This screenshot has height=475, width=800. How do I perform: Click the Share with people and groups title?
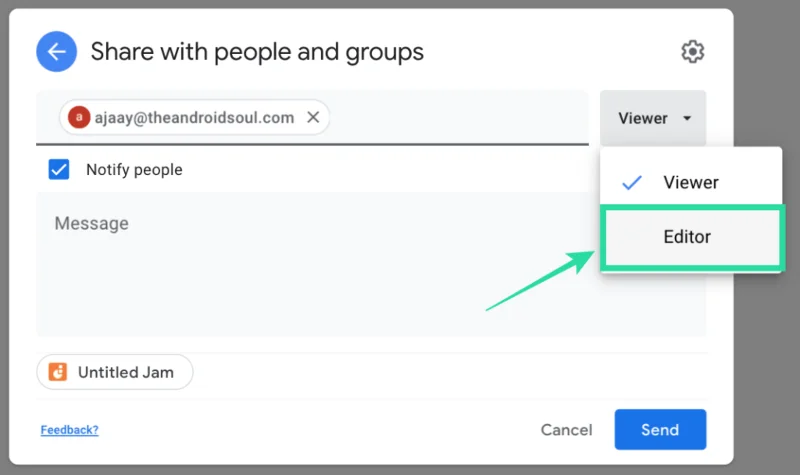[x=257, y=51]
